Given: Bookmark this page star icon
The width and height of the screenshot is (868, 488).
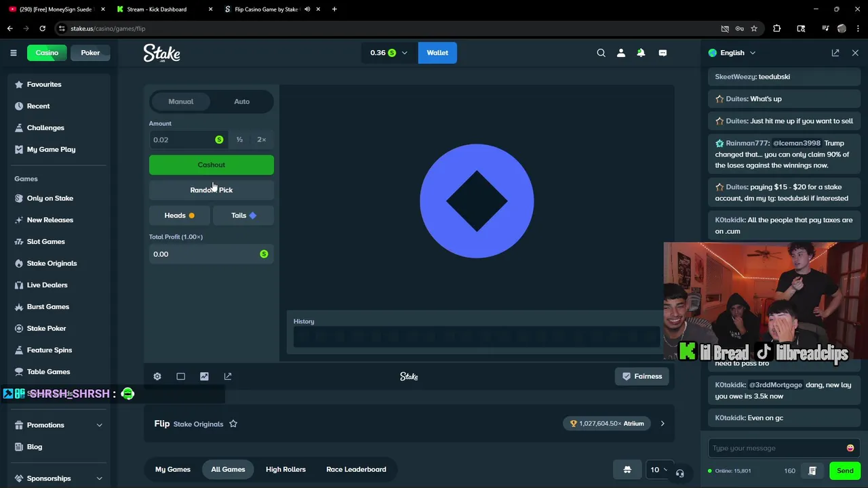Looking at the screenshot, I should tap(754, 28).
